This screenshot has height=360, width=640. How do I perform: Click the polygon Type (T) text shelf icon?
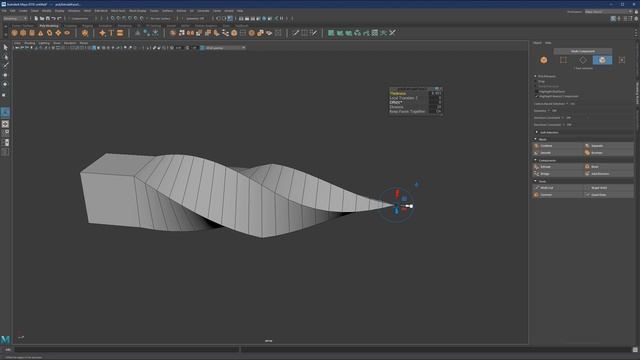click(111, 33)
